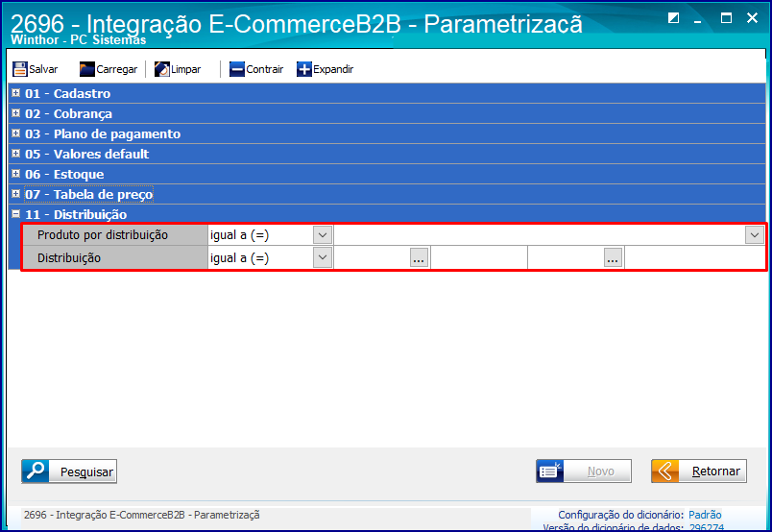Close the 2696 window
772x532 pixels.
click(752, 18)
